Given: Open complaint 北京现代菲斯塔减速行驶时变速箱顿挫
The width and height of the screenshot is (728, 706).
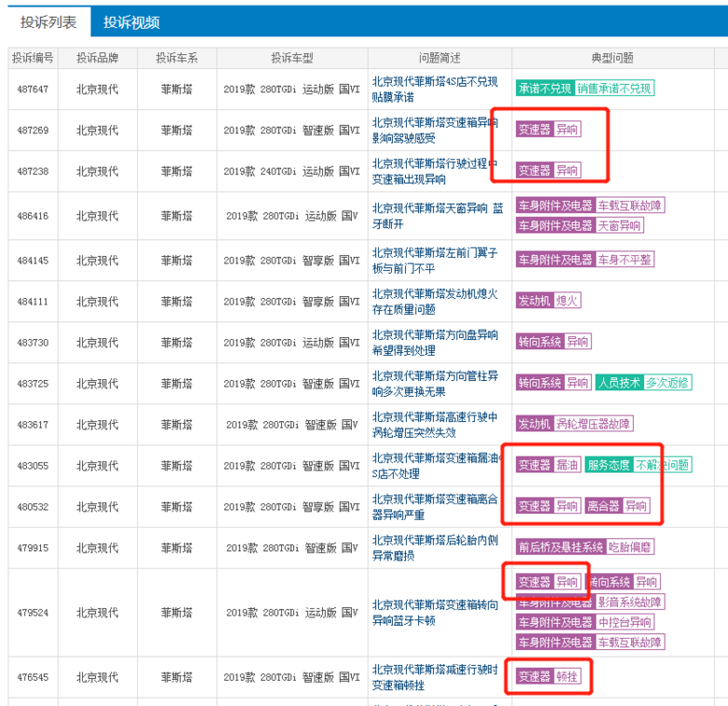Looking at the screenshot, I should pyautogui.click(x=435, y=677).
